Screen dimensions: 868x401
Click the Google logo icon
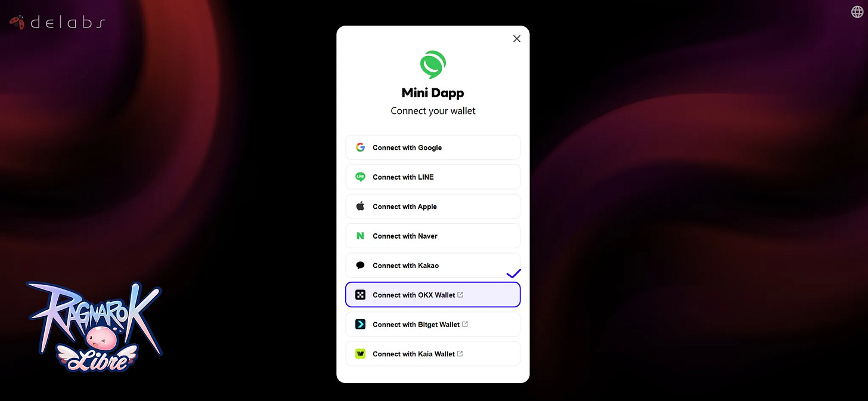(x=360, y=147)
